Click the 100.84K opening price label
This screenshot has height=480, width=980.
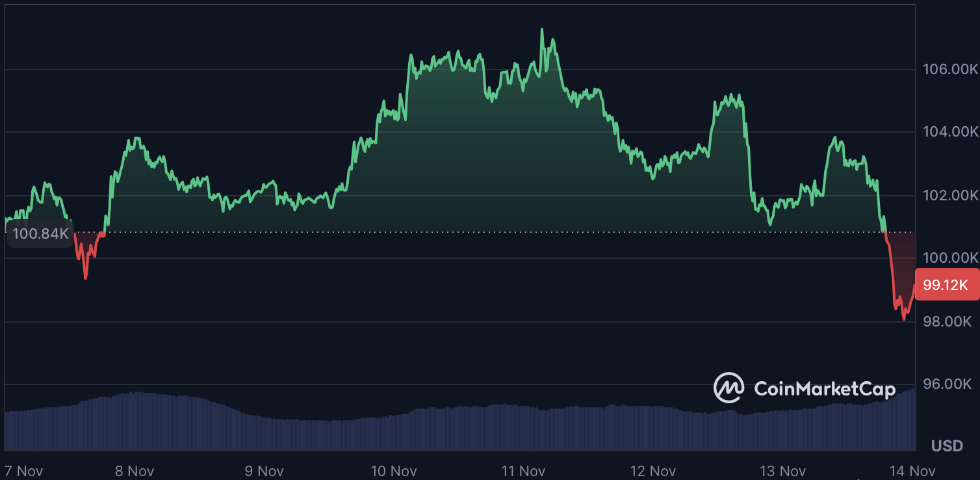(x=40, y=233)
